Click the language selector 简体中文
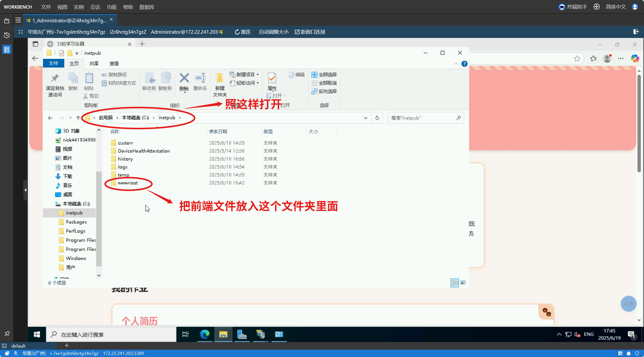The width and height of the screenshot is (644, 357). click(616, 7)
